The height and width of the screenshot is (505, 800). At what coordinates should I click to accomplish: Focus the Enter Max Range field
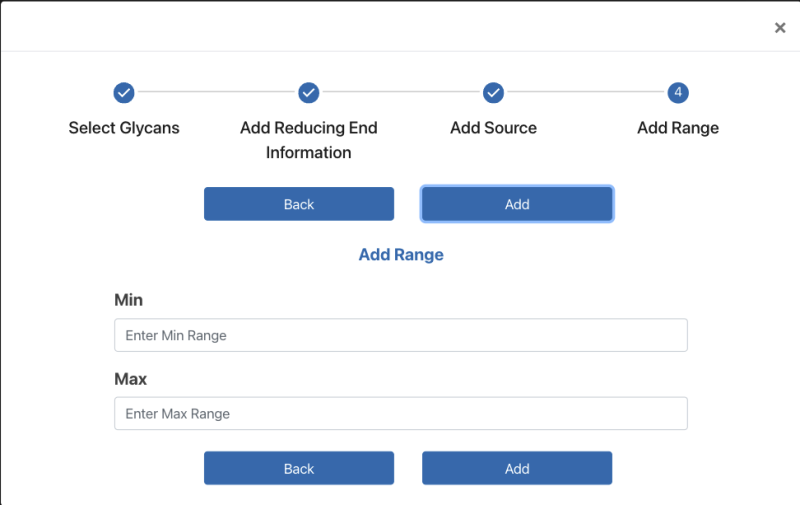point(400,413)
